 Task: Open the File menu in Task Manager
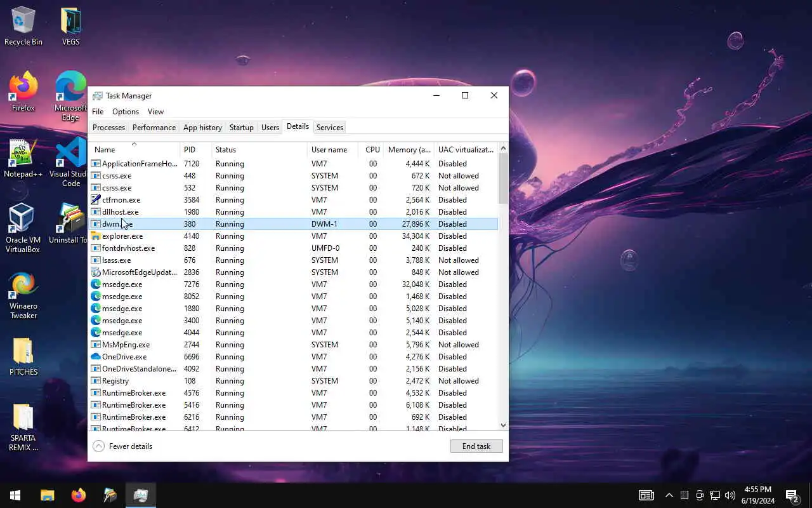coord(98,112)
